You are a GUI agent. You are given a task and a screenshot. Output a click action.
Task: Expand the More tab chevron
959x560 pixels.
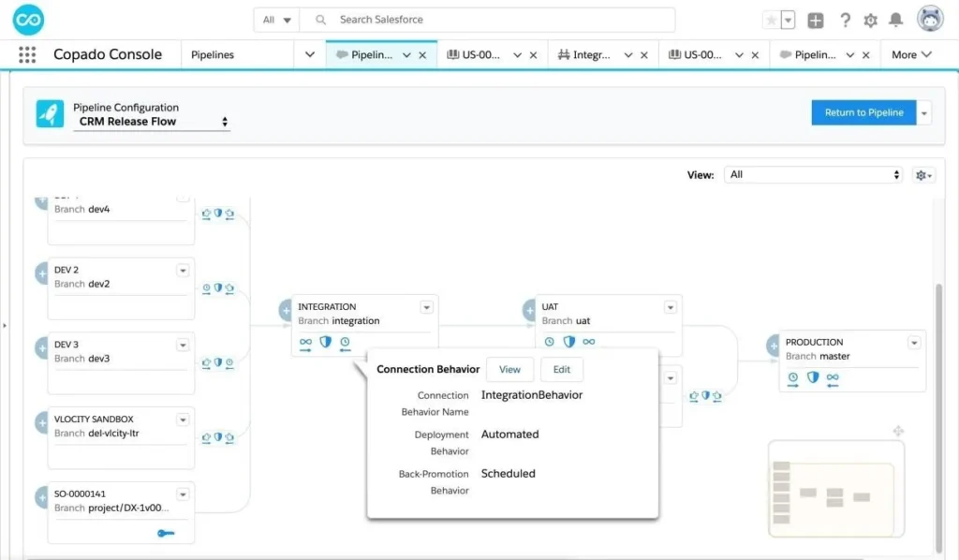pyautogui.click(x=927, y=54)
